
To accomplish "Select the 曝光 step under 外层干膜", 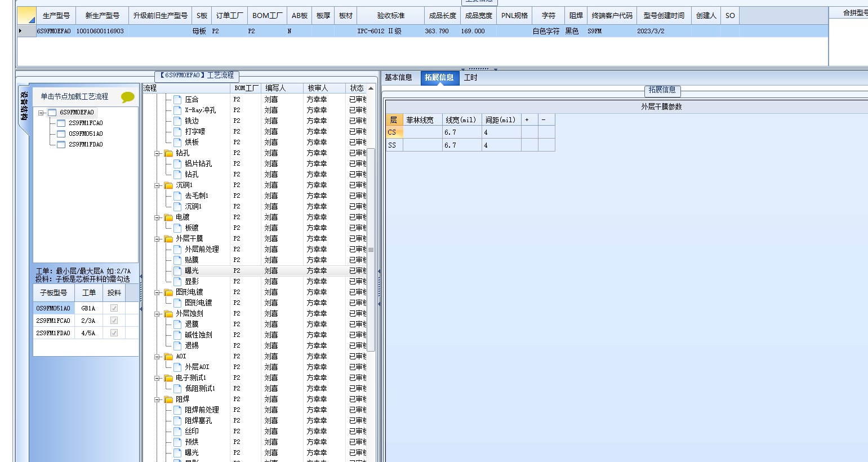I will pyautogui.click(x=192, y=271).
